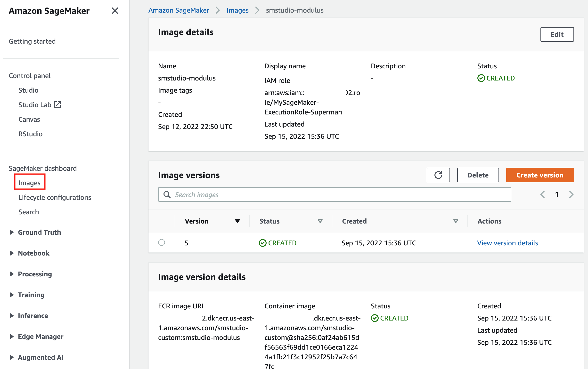Expand the Notebook section
The width and height of the screenshot is (588, 369).
[11, 253]
